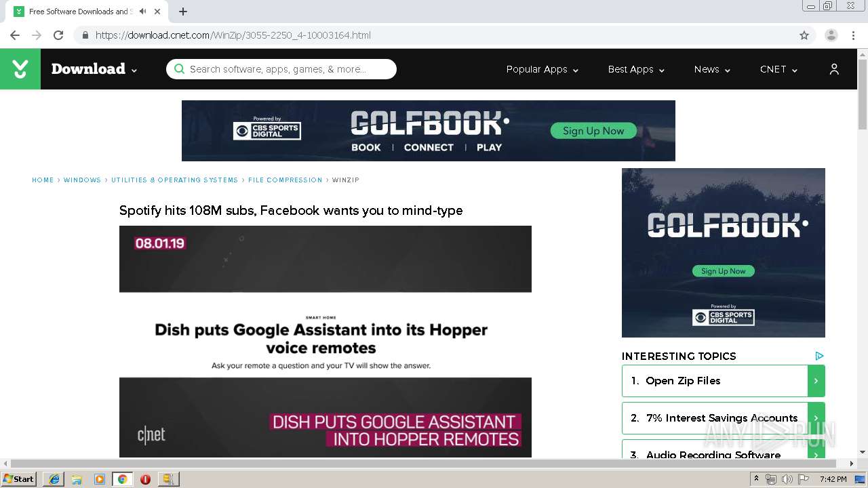
Task: Click the video headline about Spotify
Action: [291, 211]
